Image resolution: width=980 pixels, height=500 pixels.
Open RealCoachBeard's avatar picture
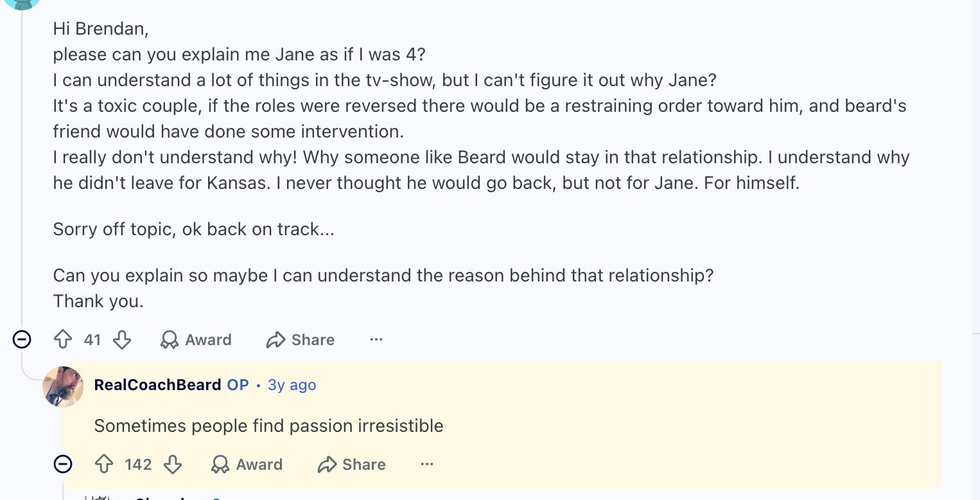click(x=63, y=386)
